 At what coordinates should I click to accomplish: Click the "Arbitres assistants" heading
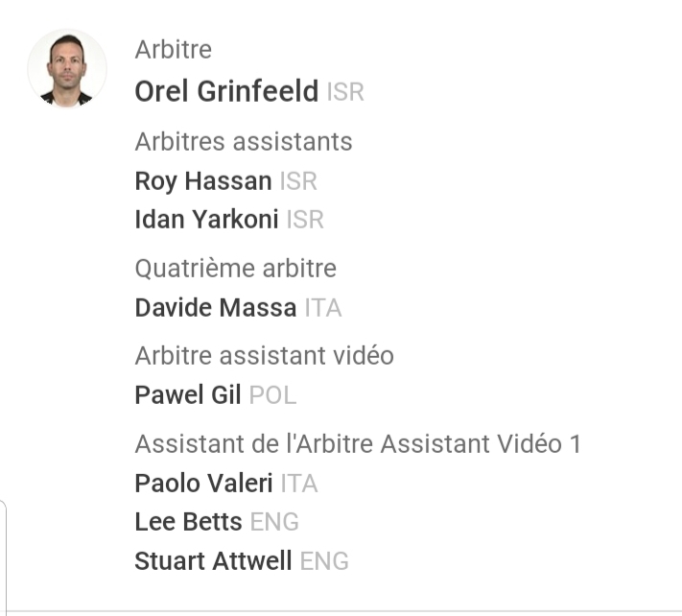click(244, 142)
